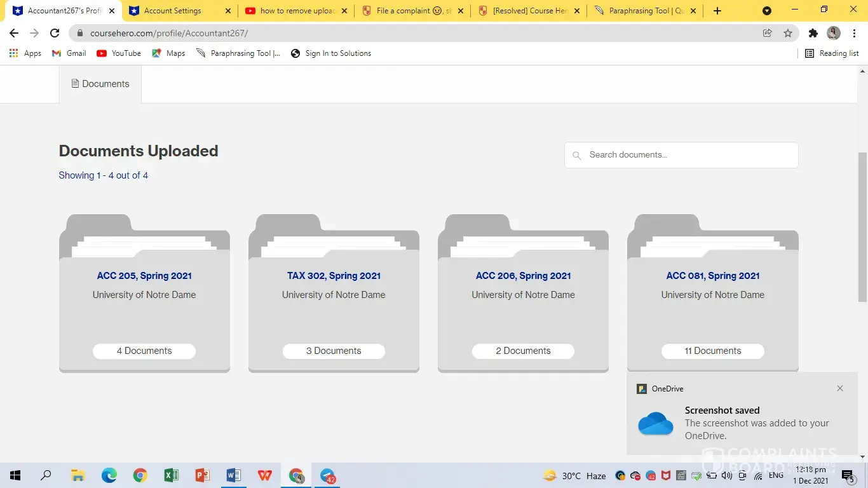Open the ACC 205, Spring 2021 folder link

click(144, 276)
